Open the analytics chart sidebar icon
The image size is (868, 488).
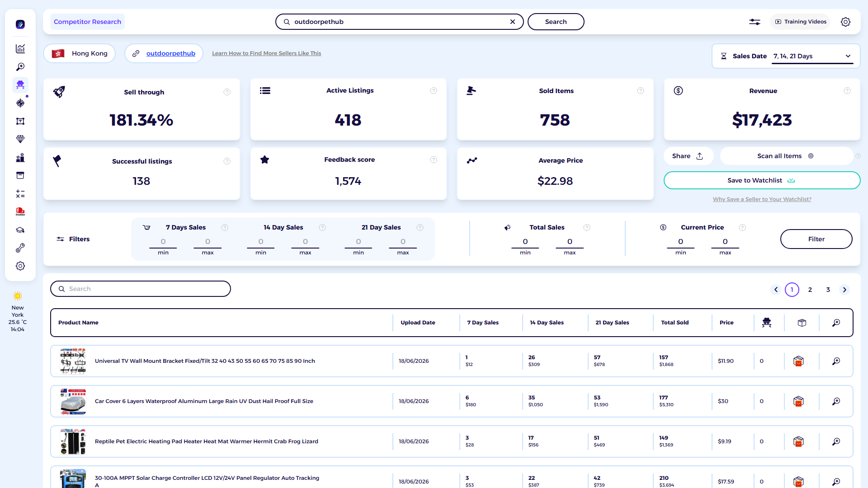(20, 49)
